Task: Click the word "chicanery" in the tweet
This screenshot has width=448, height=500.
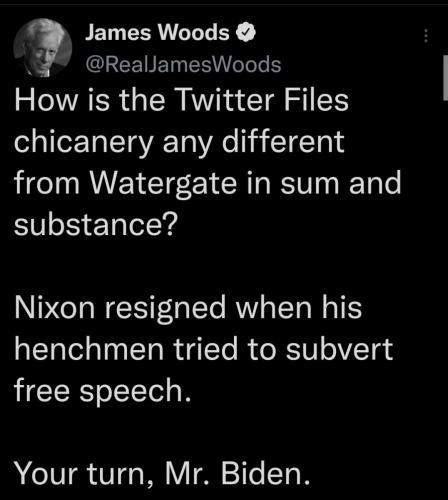Action: 84,143
